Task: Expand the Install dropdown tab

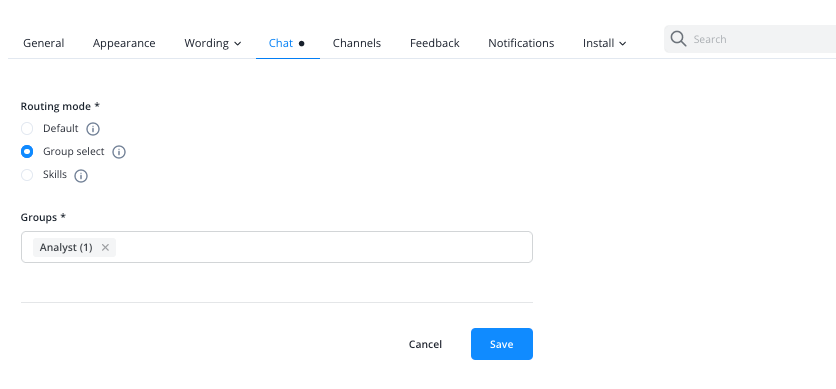Action: tap(605, 43)
